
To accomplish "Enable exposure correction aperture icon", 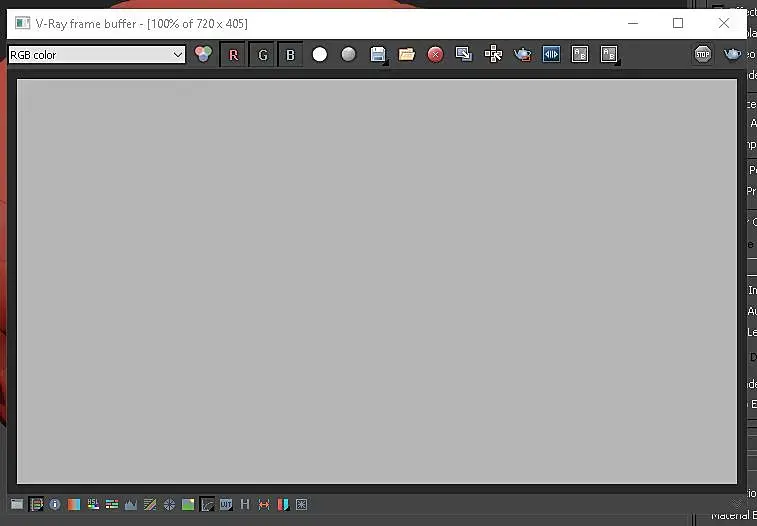I will coord(169,504).
